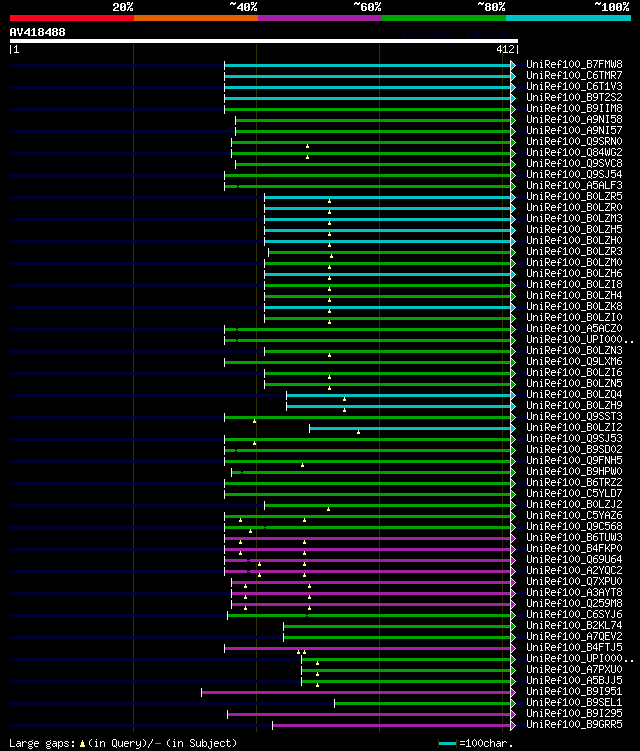
Task: Open the UniRef100_C5YLD7 entry
Action: coord(574,494)
